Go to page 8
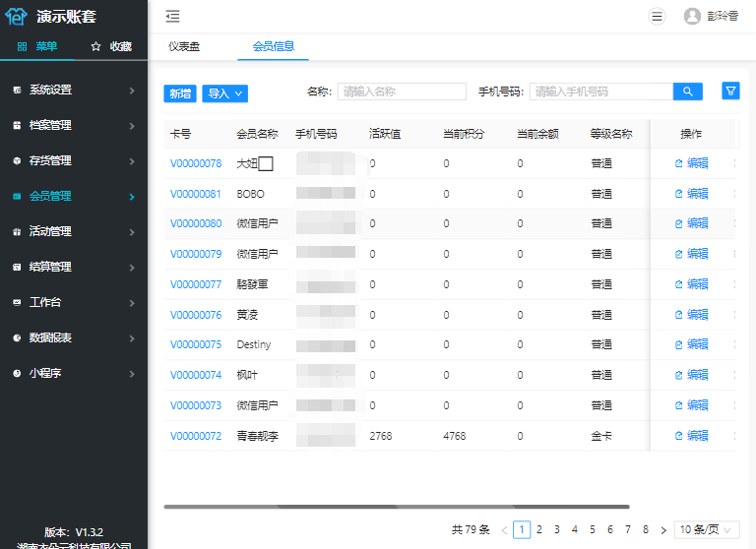 tap(646, 529)
